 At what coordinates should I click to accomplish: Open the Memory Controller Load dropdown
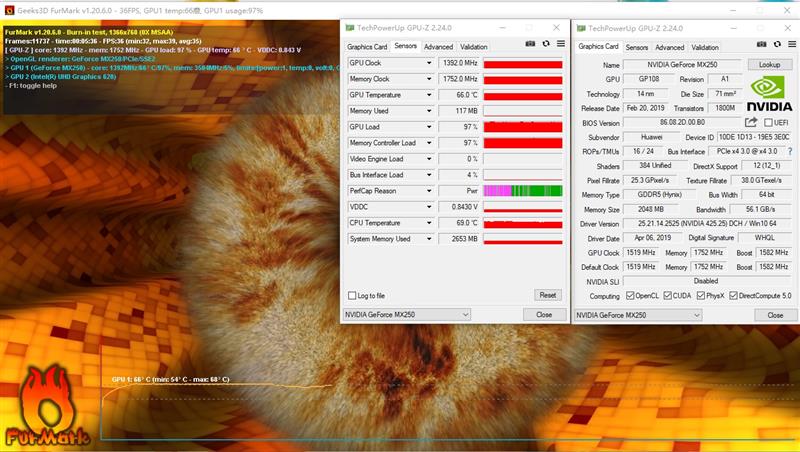(x=429, y=143)
